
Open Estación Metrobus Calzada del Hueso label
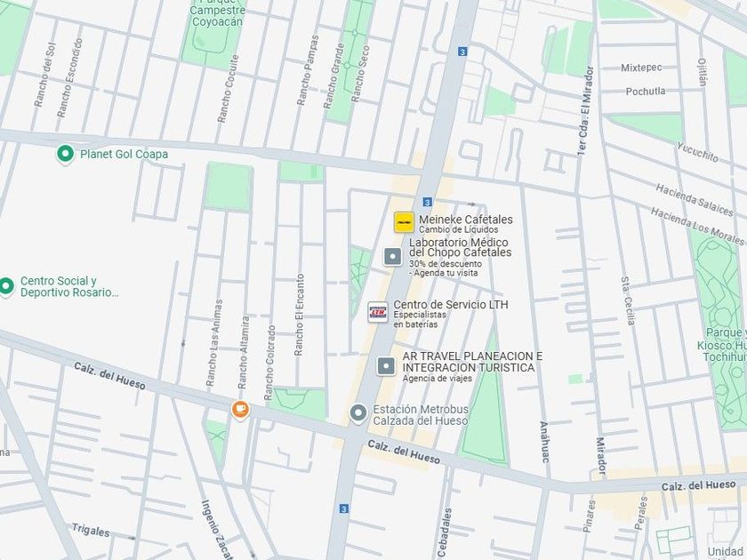point(421,415)
